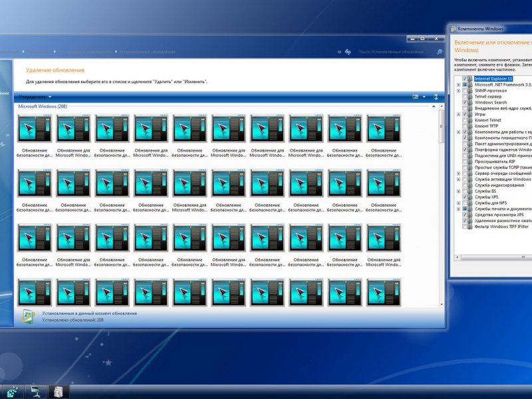This screenshot has width=532, height=399.
Task: Expand the Игры tree node
Action: pos(458,114)
